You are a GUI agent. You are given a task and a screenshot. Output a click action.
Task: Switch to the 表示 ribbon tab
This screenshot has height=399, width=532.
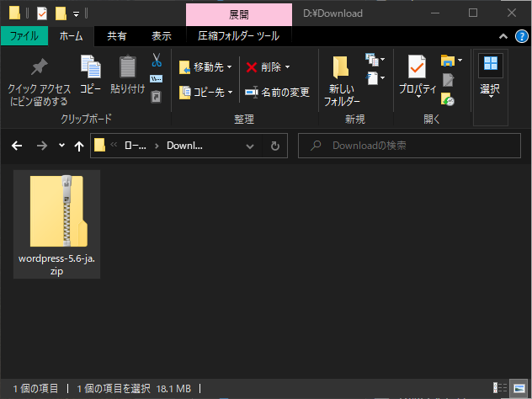point(162,36)
